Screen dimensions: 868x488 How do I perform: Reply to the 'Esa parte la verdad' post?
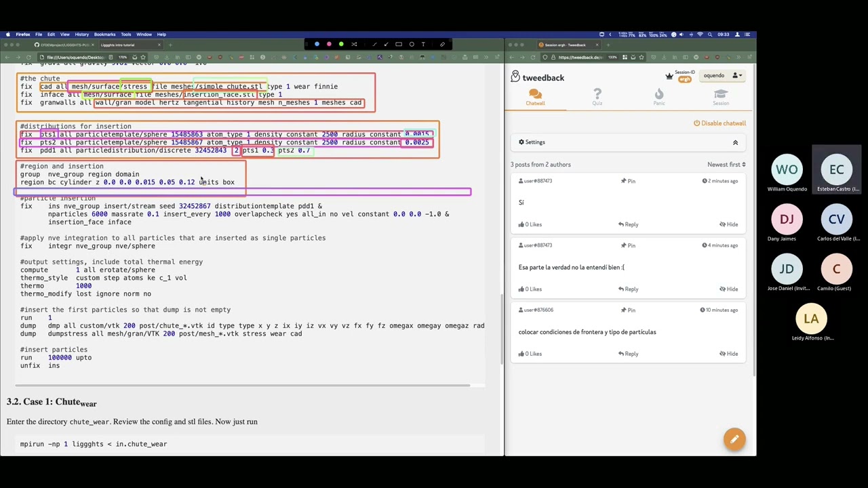pos(628,289)
